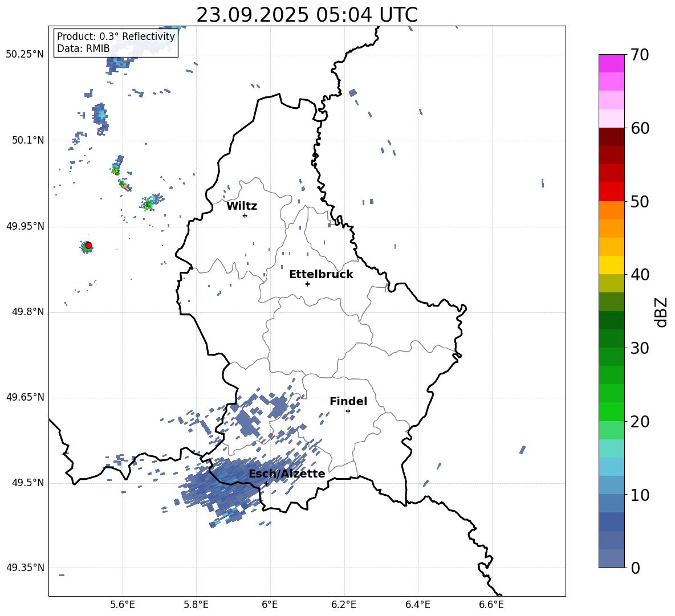The width and height of the screenshot is (675, 616).
Task: Click the red circular echo dot
Action: [x=88, y=246]
